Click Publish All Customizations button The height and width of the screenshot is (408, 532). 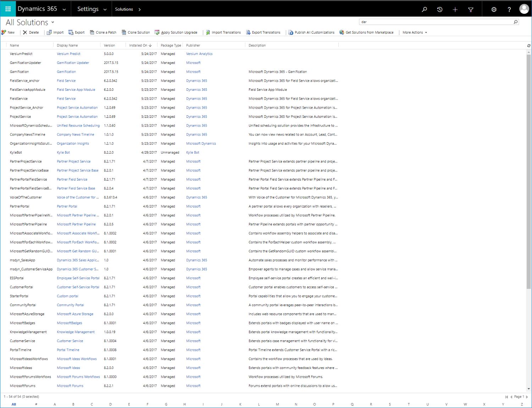[x=311, y=32]
